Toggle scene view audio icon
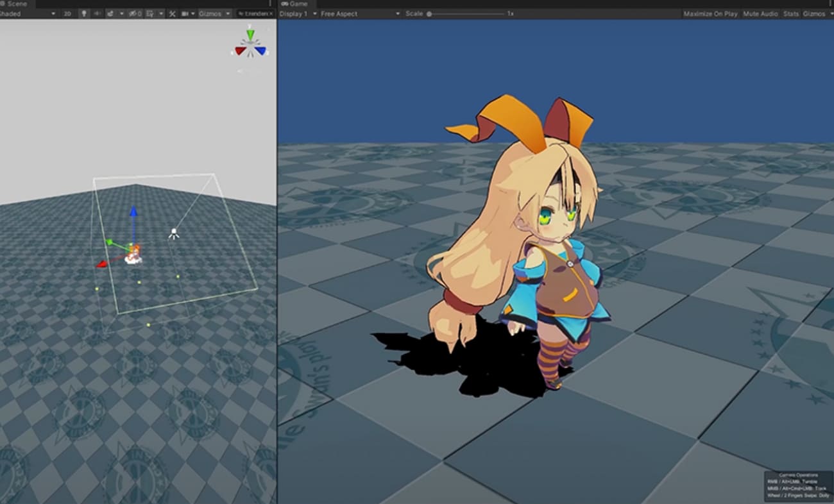The height and width of the screenshot is (504, 834). click(x=97, y=13)
